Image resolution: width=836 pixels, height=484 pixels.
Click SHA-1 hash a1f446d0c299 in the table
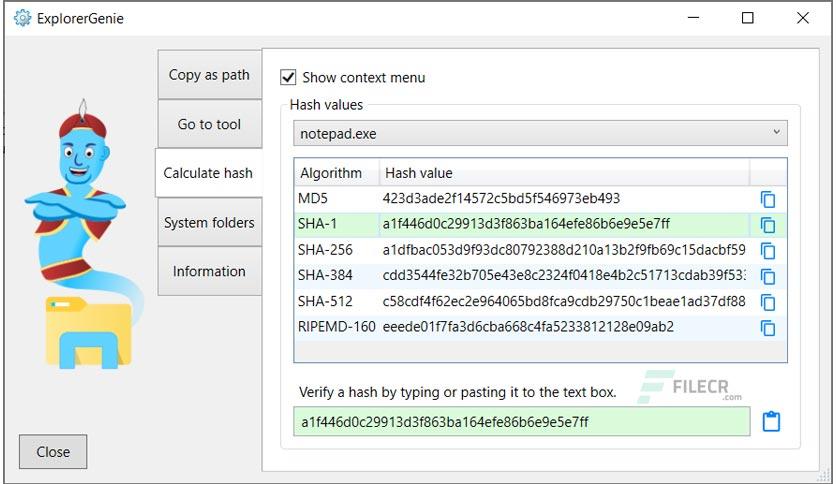(526, 224)
